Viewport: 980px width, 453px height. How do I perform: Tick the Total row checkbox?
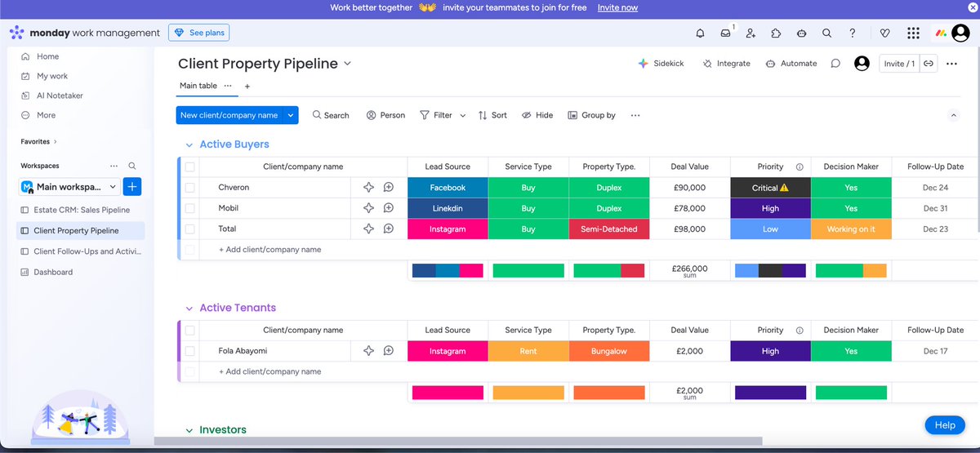coord(189,229)
